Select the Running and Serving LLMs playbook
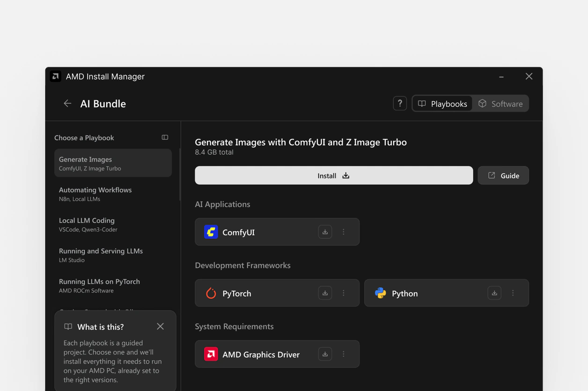This screenshot has height=391, width=588. point(113,255)
